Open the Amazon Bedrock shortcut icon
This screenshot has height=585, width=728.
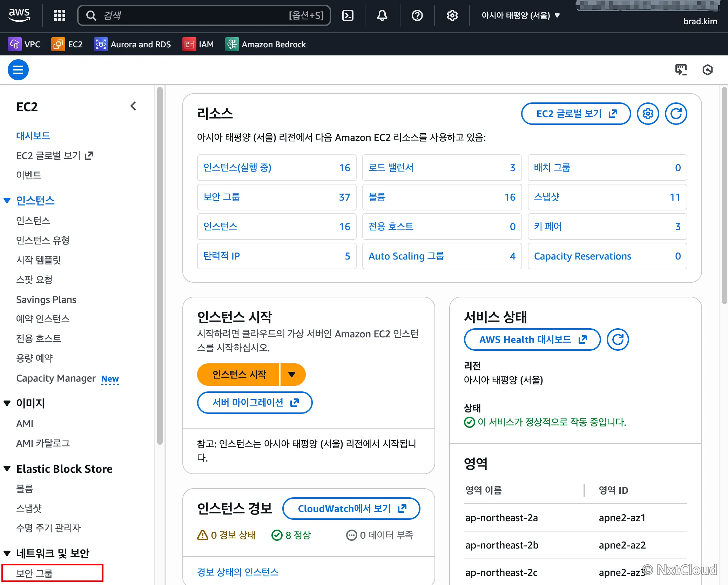coord(232,44)
